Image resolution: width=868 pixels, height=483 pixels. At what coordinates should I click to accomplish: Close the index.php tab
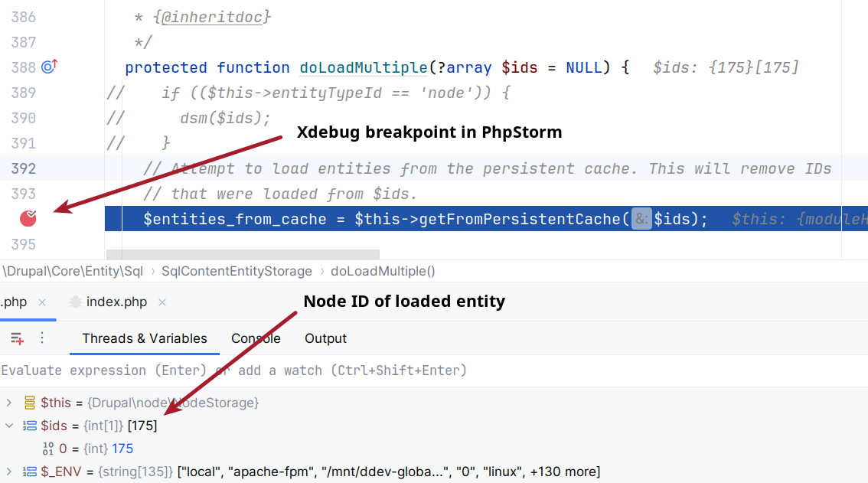162,302
